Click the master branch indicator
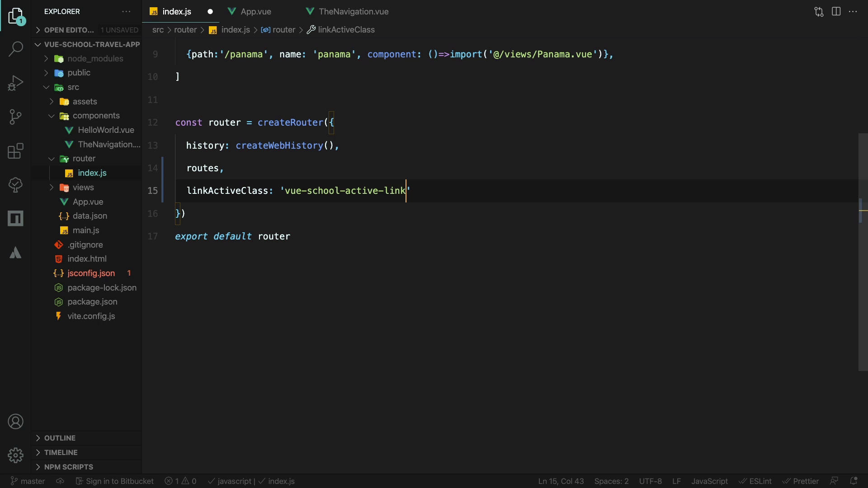 pos(28,481)
